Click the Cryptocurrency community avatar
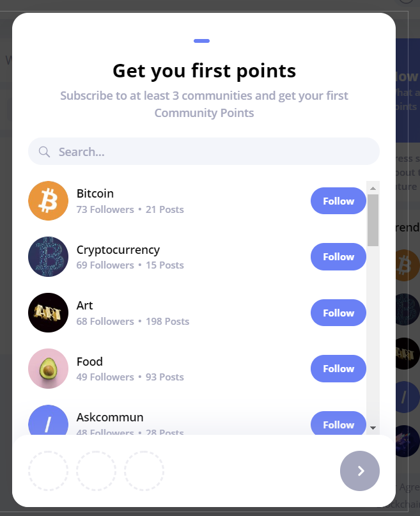This screenshot has height=516, width=420. (x=49, y=256)
